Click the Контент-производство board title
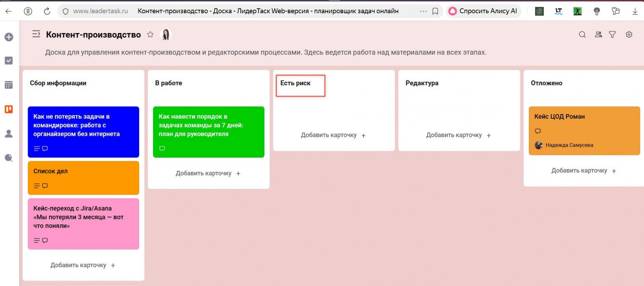644x286 pixels. tap(93, 35)
